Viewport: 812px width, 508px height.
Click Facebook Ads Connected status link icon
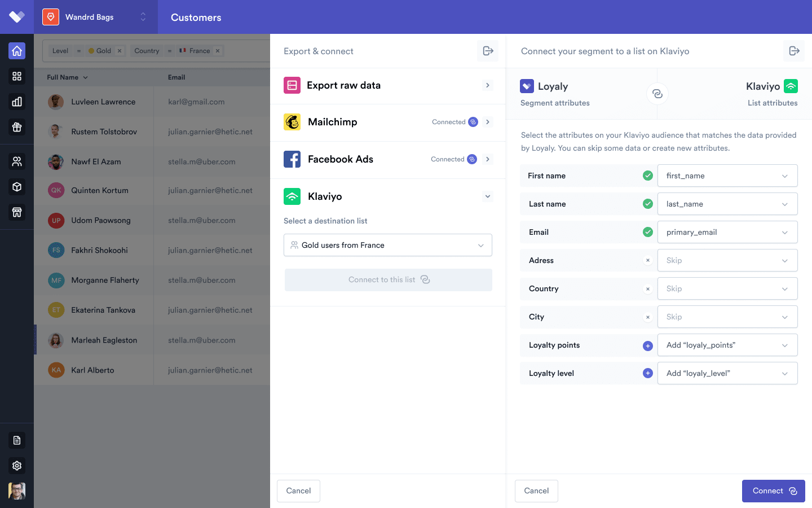[472, 159]
